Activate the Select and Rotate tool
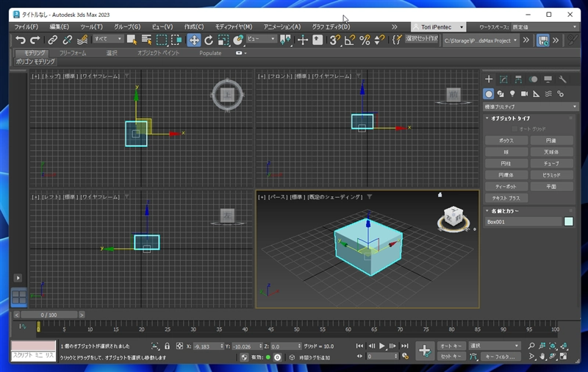The height and width of the screenshot is (372, 588). [x=209, y=40]
